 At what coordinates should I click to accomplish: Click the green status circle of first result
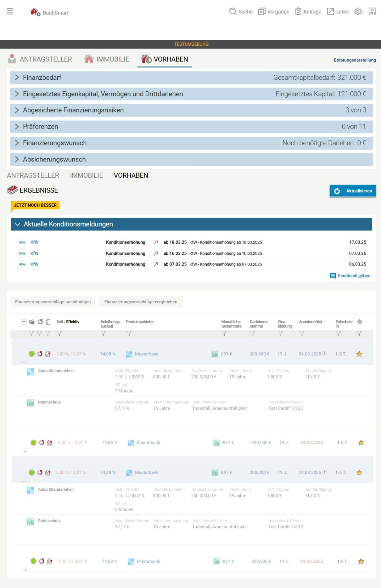31,354
